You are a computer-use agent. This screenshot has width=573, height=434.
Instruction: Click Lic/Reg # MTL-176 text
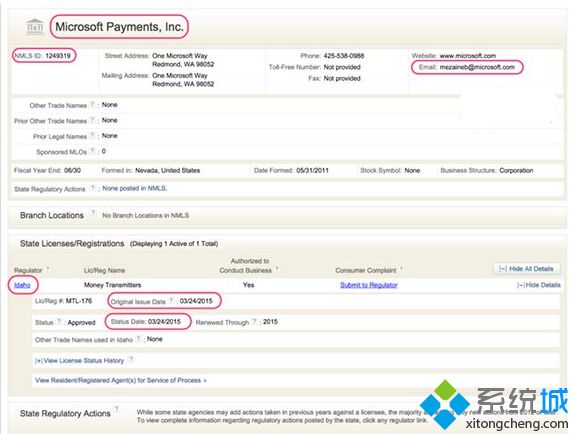pyautogui.click(x=63, y=301)
